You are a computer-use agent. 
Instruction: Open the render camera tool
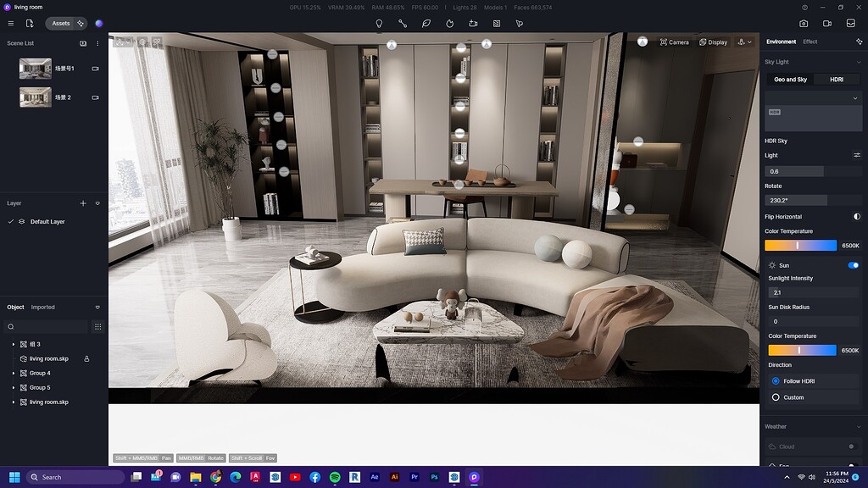pos(472,24)
